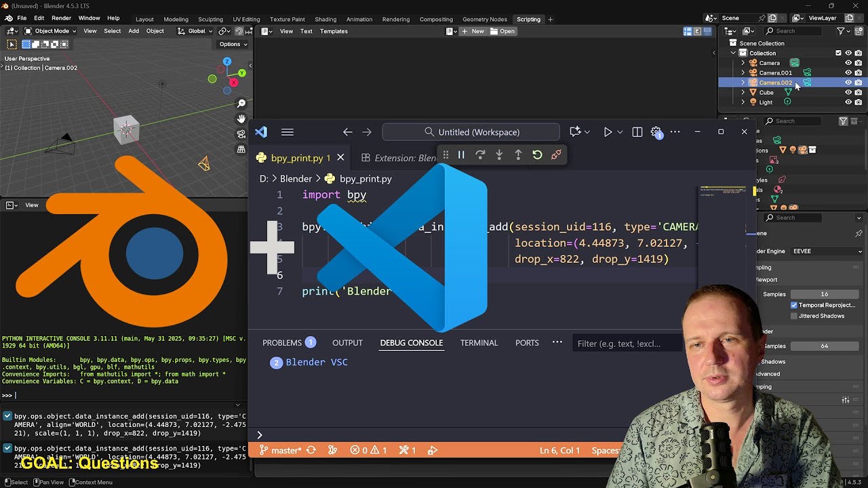
Task: Expand the Light item in outliner
Action: pyautogui.click(x=743, y=102)
